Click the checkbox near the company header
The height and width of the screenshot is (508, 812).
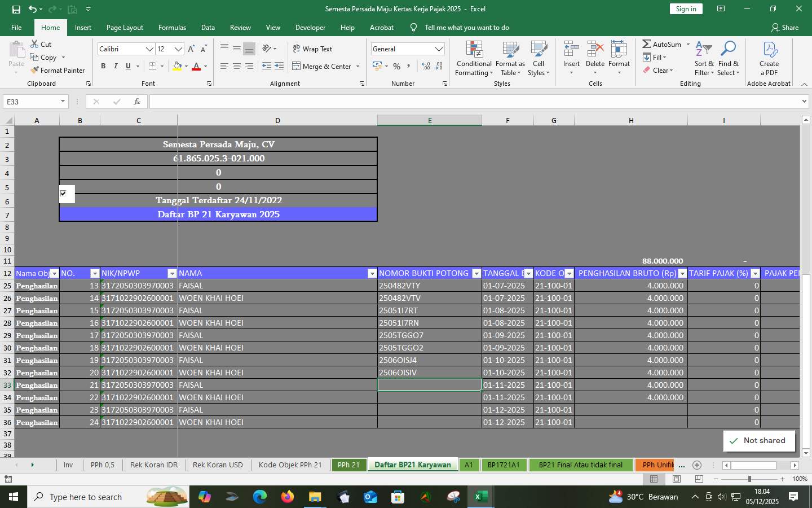[62, 192]
